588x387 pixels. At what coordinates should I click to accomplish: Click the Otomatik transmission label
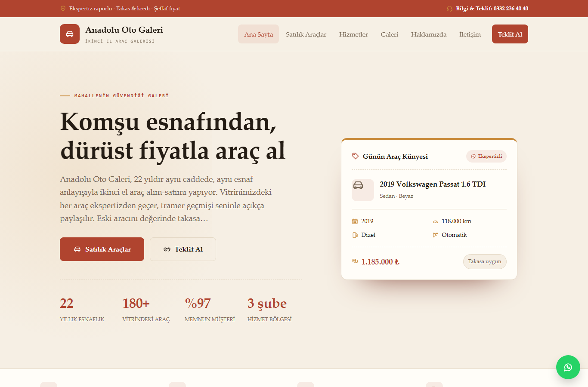(454, 235)
